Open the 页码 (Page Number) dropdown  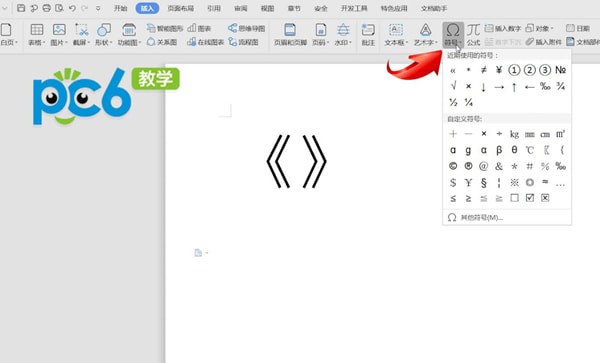(321, 34)
